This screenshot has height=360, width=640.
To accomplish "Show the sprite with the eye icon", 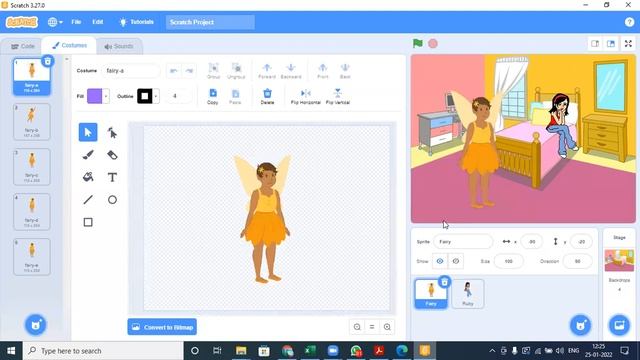I will (x=440, y=261).
